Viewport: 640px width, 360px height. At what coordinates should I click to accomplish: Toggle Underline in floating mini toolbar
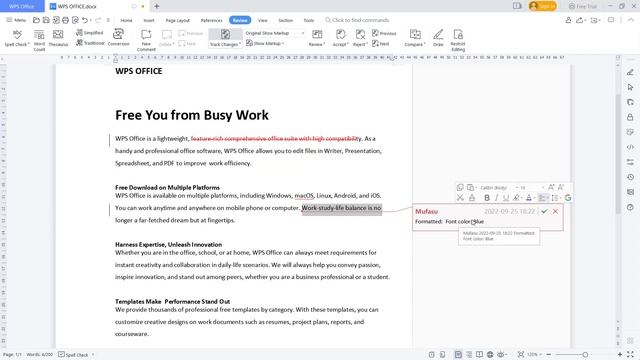[506, 198]
